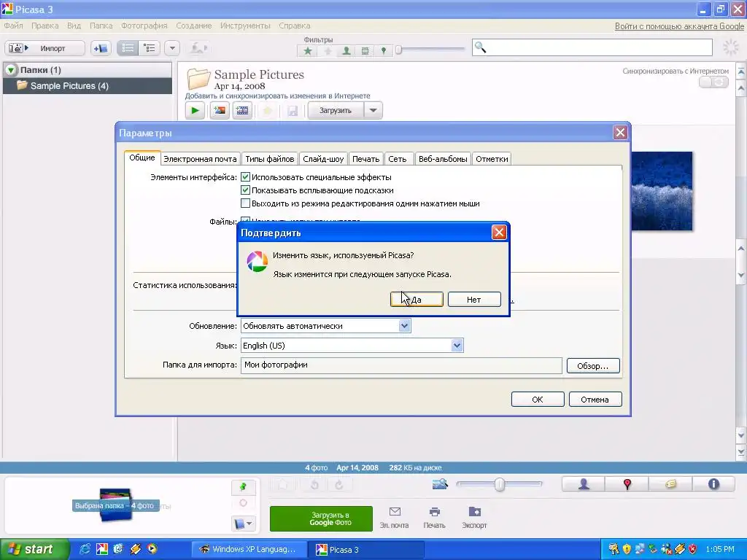This screenshot has width=747, height=560.
Task: Decline language change with 'Нет'
Action: tap(474, 300)
